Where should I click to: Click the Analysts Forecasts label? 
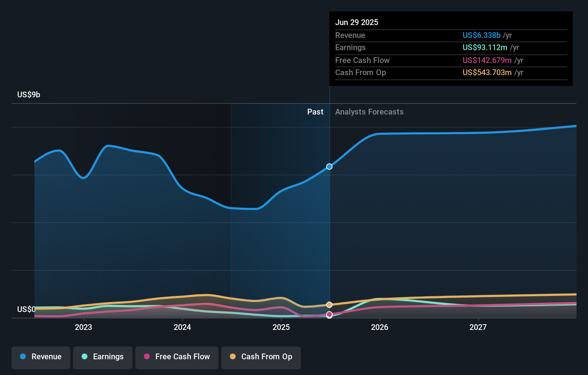pyautogui.click(x=369, y=112)
